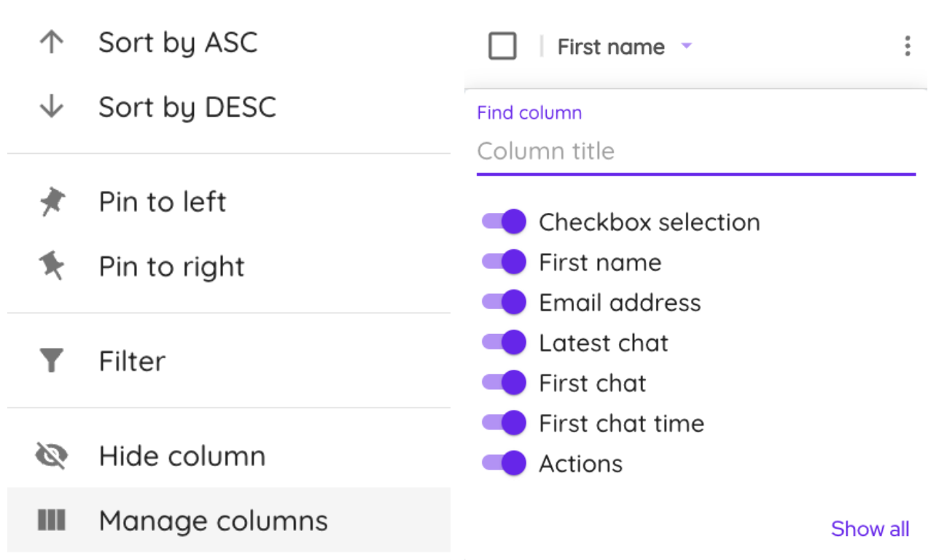
Task: Toggle off Checkbox selection column switch
Action: point(505,222)
